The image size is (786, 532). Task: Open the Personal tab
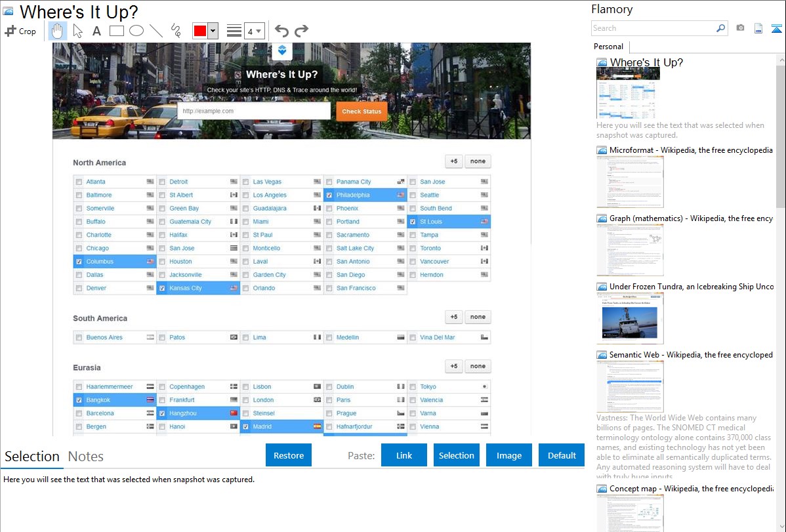608,47
